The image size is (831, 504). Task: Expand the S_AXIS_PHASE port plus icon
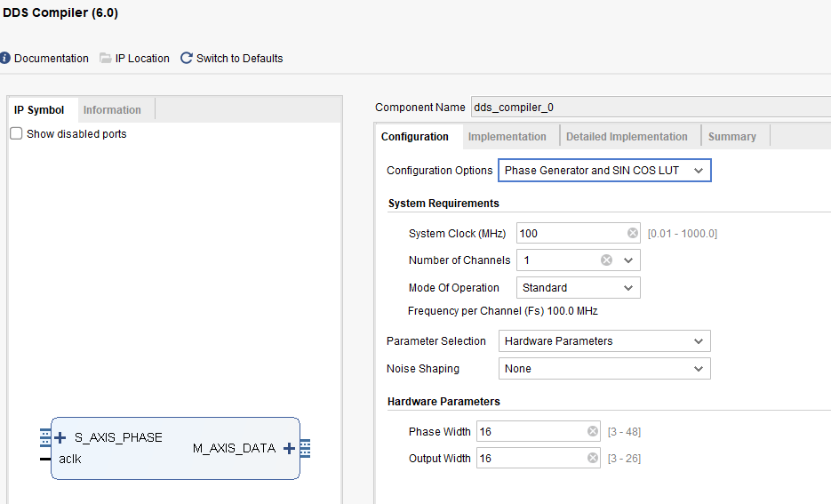pyautogui.click(x=60, y=437)
